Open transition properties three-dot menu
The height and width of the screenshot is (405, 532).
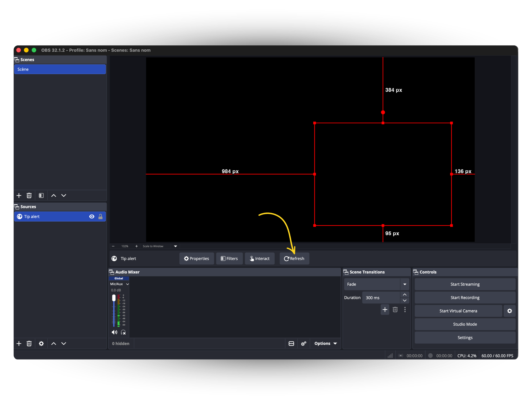point(405,310)
